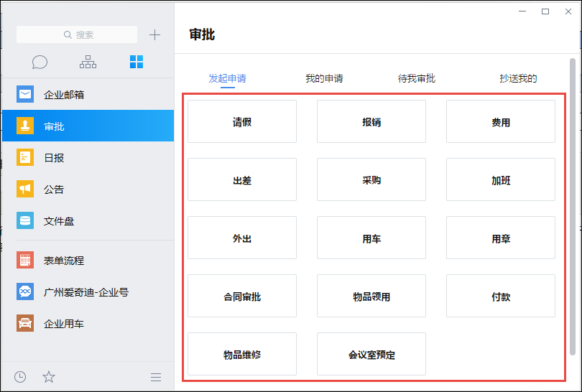This screenshot has width=582, height=392.
Task: Click the 日报 report icon
Action: (x=25, y=157)
